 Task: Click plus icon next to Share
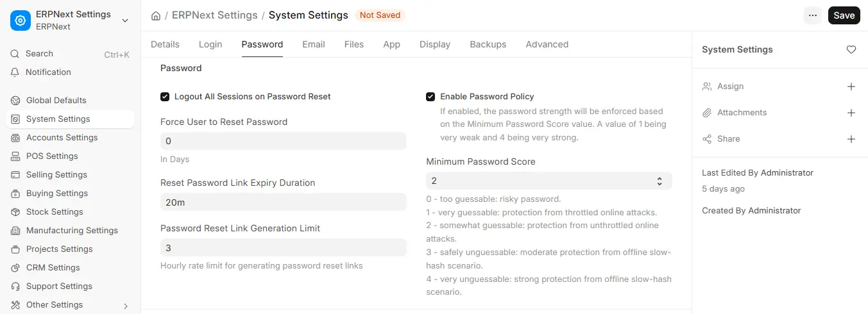(x=851, y=139)
